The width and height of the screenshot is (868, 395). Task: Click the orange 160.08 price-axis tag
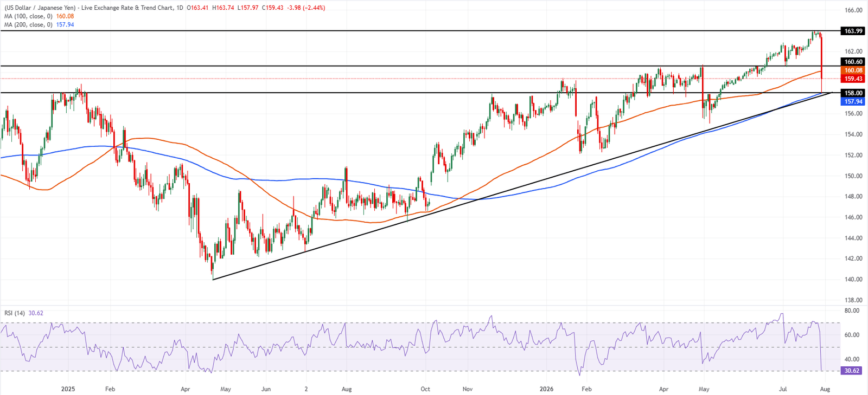coord(853,70)
